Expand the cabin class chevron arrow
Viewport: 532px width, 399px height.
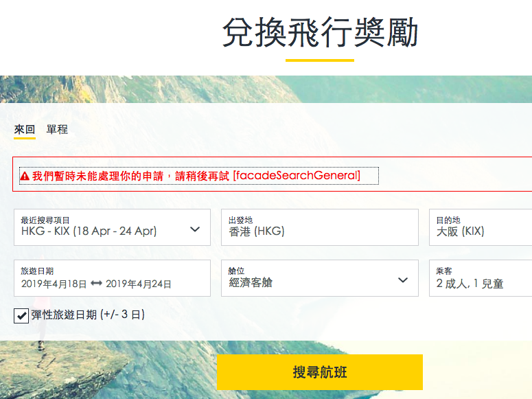click(x=403, y=280)
